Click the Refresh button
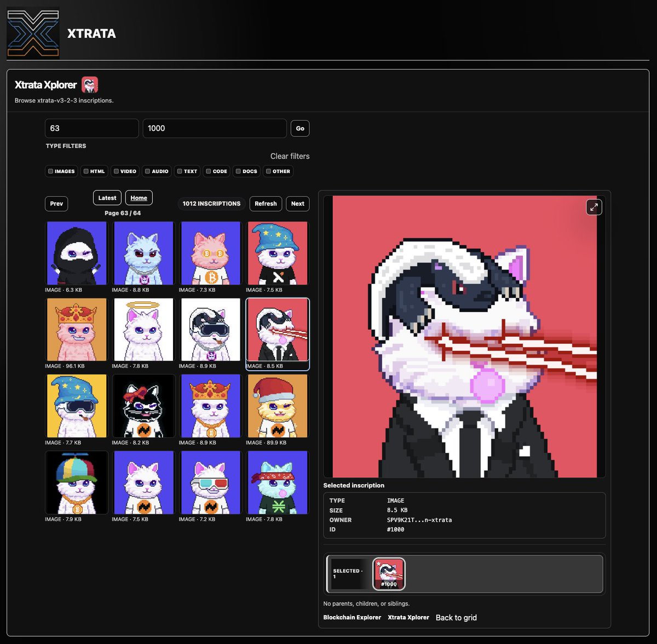Image resolution: width=657 pixels, height=644 pixels. (266, 204)
